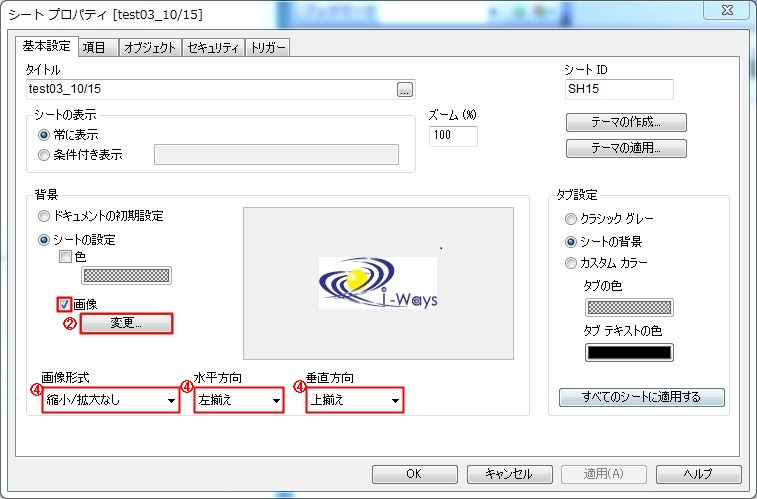Switch to the 基本設定 tab
The image size is (757, 499).
pos(47,46)
